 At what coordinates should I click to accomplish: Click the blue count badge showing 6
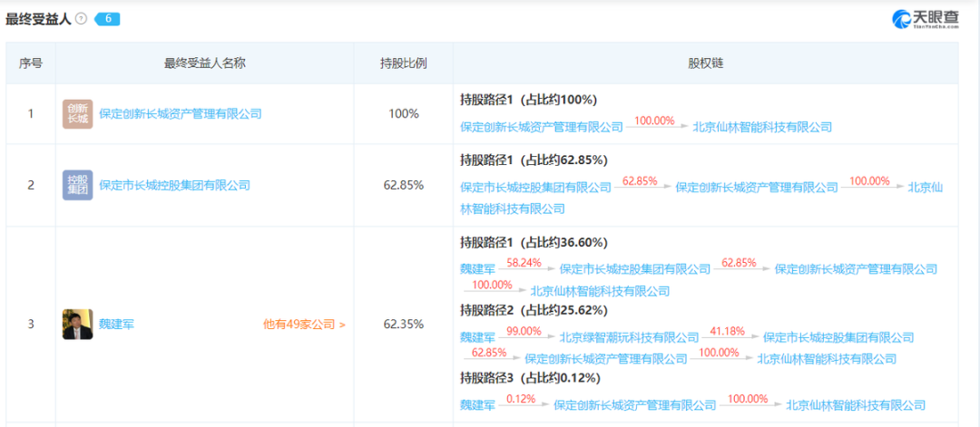tap(107, 19)
